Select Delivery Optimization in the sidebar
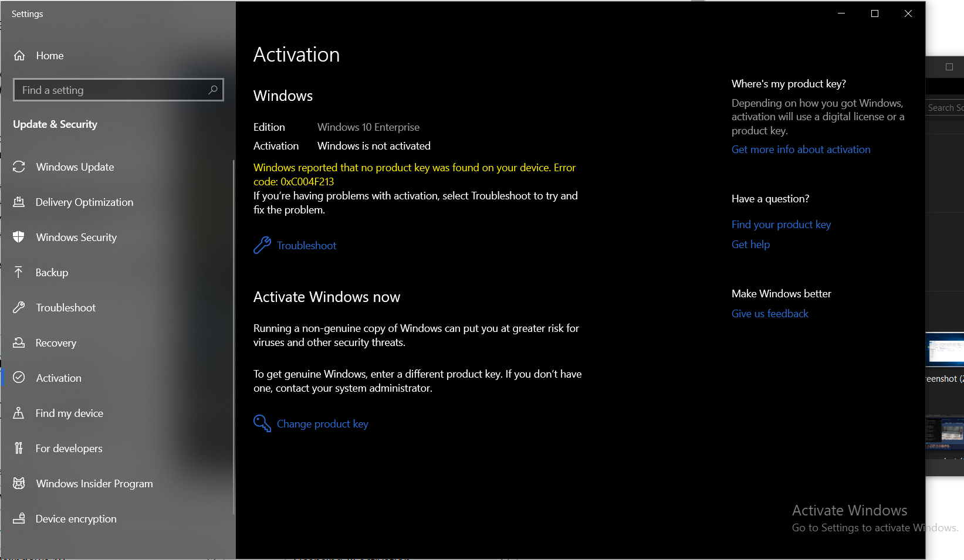The height and width of the screenshot is (560, 964). (84, 202)
